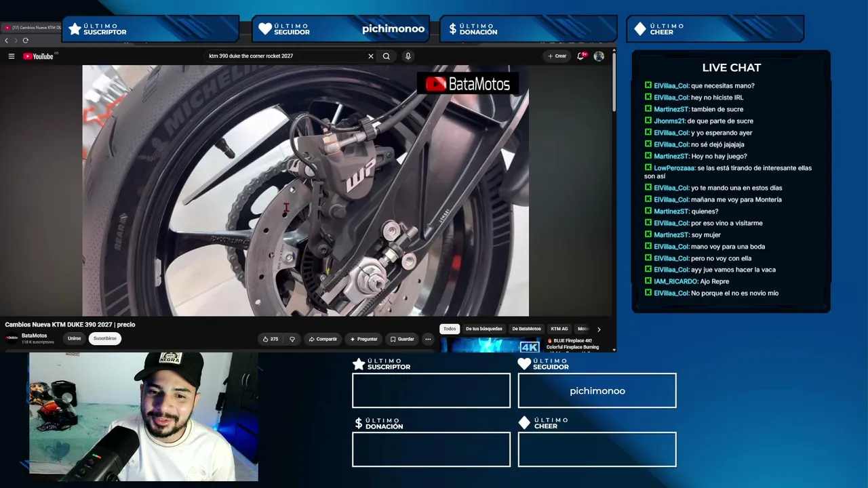The width and height of the screenshot is (868, 488).
Task: Select the Cambios Nueva KTM browser tab
Action: 33,28
